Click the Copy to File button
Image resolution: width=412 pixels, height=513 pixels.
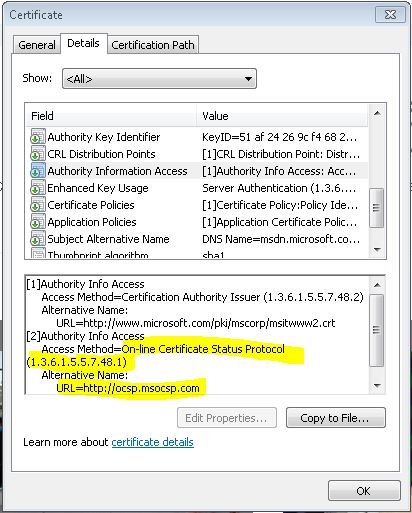point(336,418)
